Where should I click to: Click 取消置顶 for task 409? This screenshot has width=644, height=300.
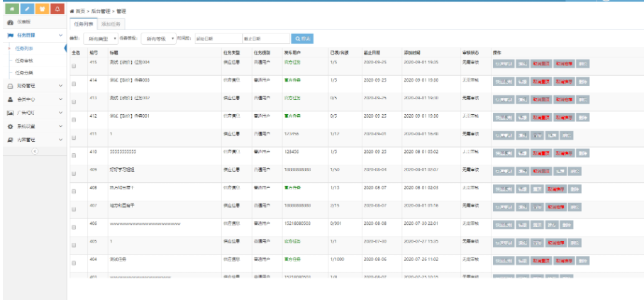pyautogui.click(x=541, y=172)
